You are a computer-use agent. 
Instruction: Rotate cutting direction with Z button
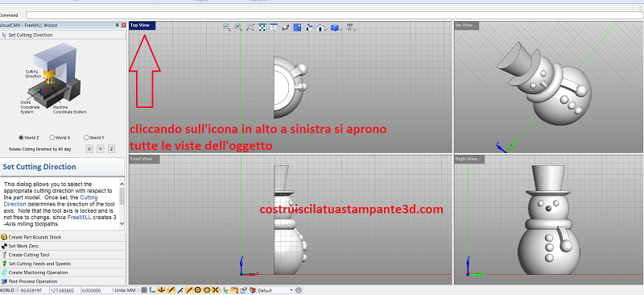(x=111, y=149)
